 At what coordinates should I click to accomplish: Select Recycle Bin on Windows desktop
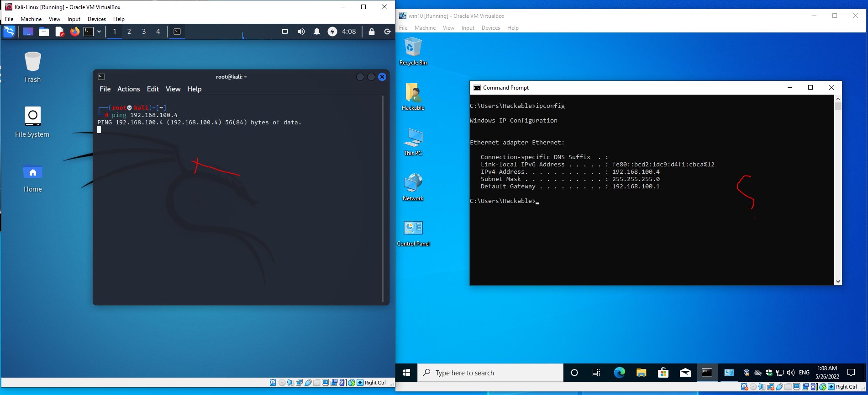click(x=413, y=51)
